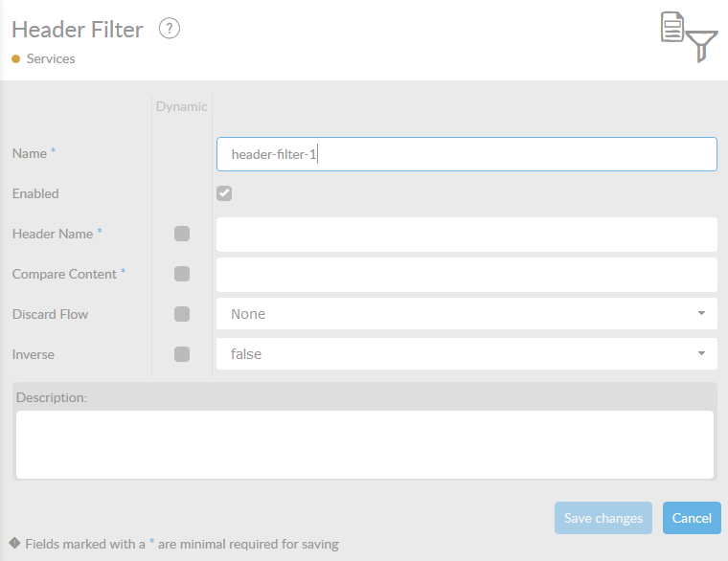Click the orange Services category dot
Image resolution: width=728 pixels, height=561 pixels.
pos(15,59)
